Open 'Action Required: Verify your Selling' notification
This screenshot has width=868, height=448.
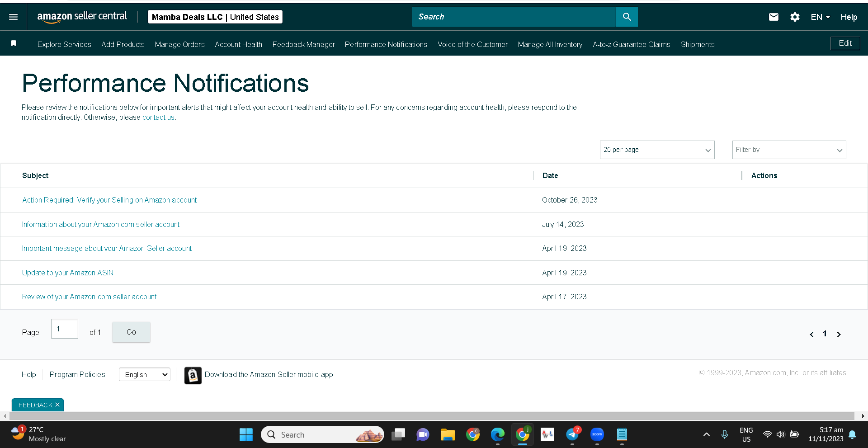pos(109,200)
